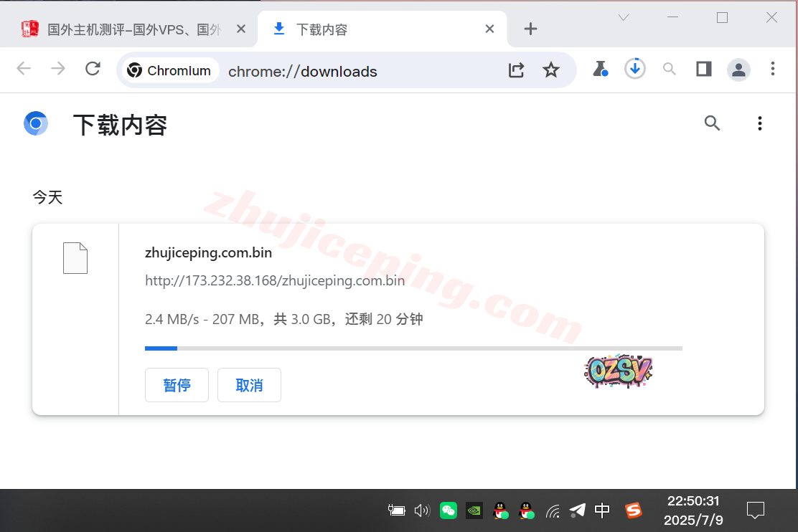Cancel the download with 取消 button
The width and height of the screenshot is (798, 532).
pos(249,385)
